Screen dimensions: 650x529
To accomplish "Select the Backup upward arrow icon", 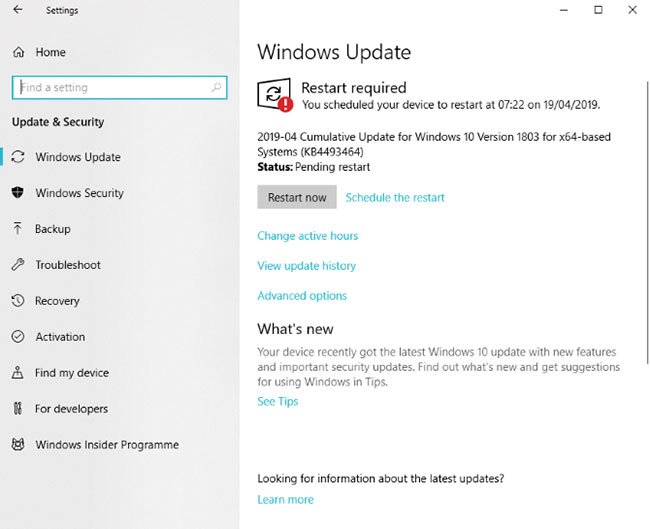I will (17, 228).
